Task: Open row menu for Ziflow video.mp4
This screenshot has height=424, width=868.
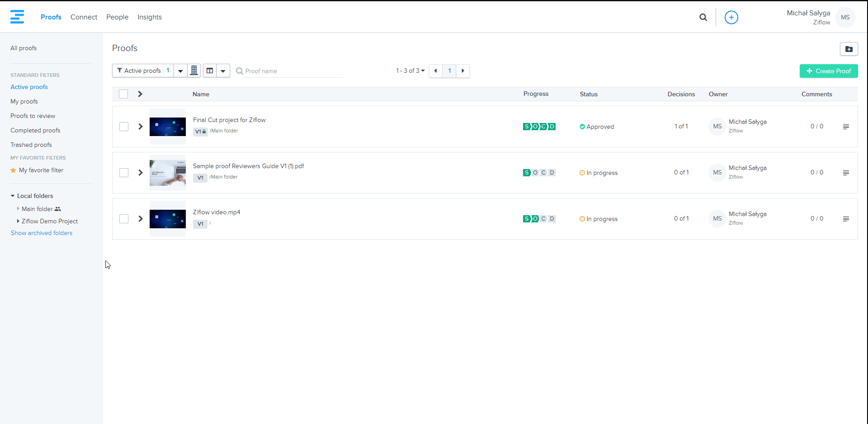Action: point(846,219)
